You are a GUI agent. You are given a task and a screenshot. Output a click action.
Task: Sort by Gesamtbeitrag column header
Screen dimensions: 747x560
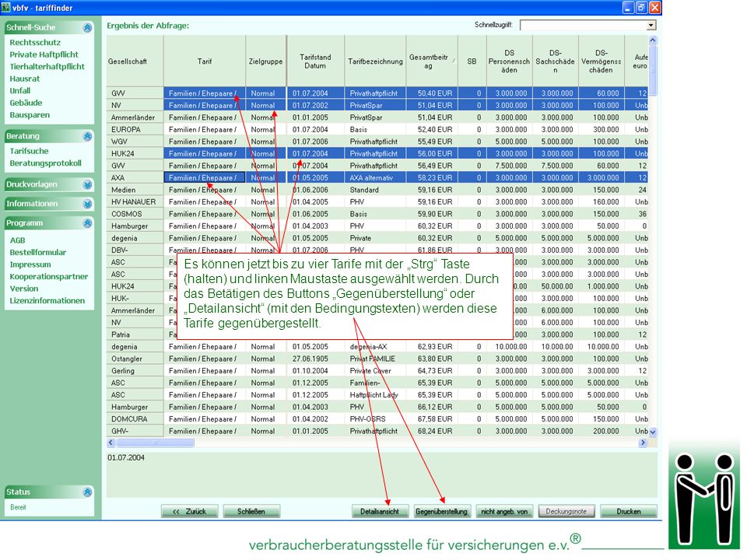pos(432,61)
